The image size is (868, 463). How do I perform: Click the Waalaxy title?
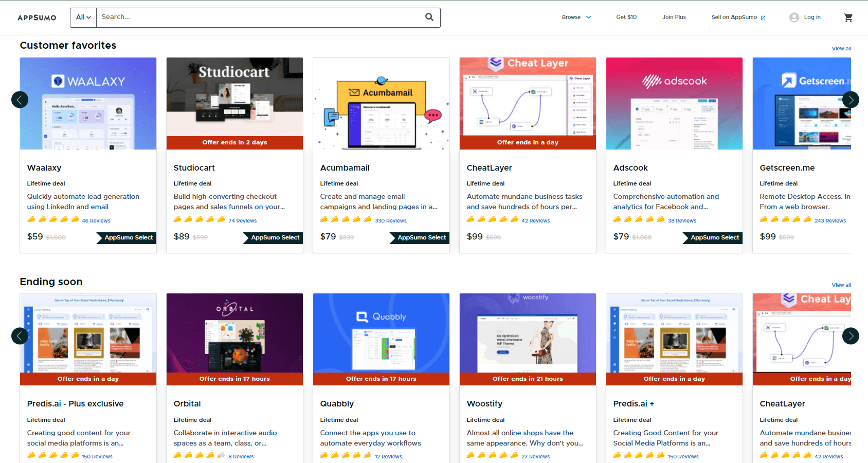tap(44, 168)
